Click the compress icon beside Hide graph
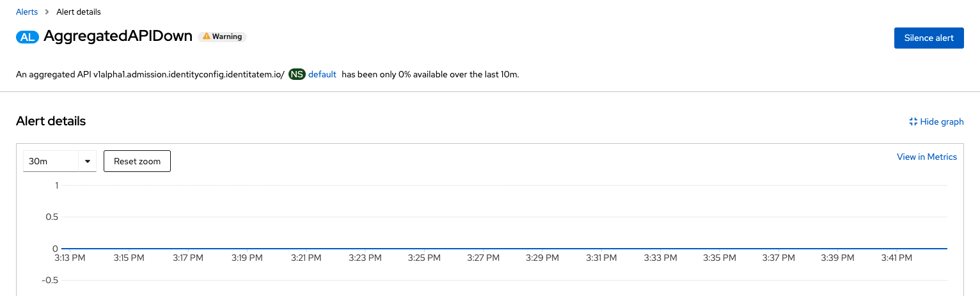This screenshot has height=296, width=980. [913, 121]
